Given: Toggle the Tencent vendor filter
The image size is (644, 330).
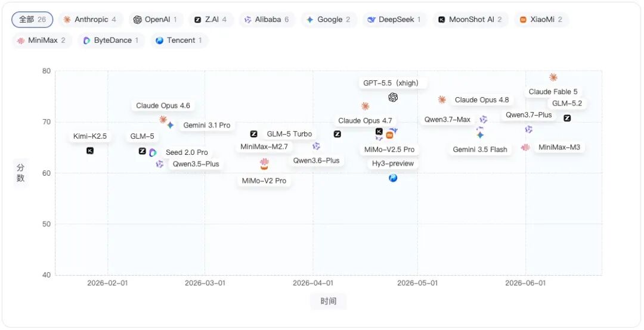Looking at the screenshot, I should pos(179,41).
